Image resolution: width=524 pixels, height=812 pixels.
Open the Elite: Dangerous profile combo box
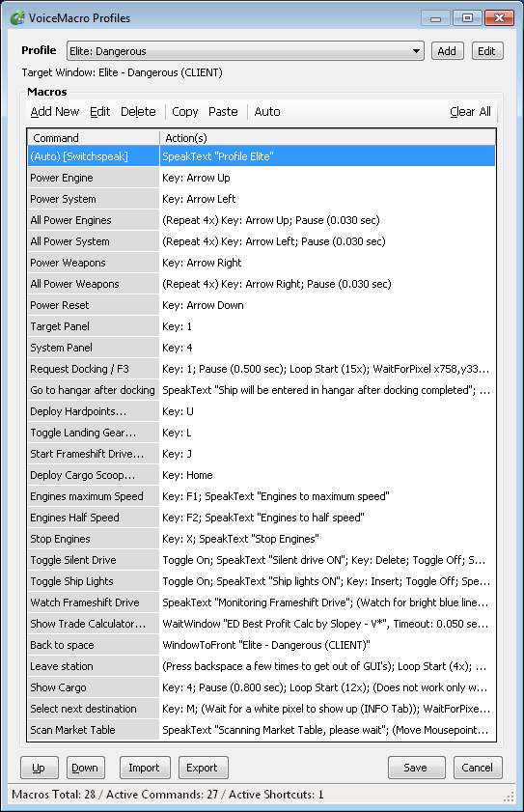coord(245,51)
